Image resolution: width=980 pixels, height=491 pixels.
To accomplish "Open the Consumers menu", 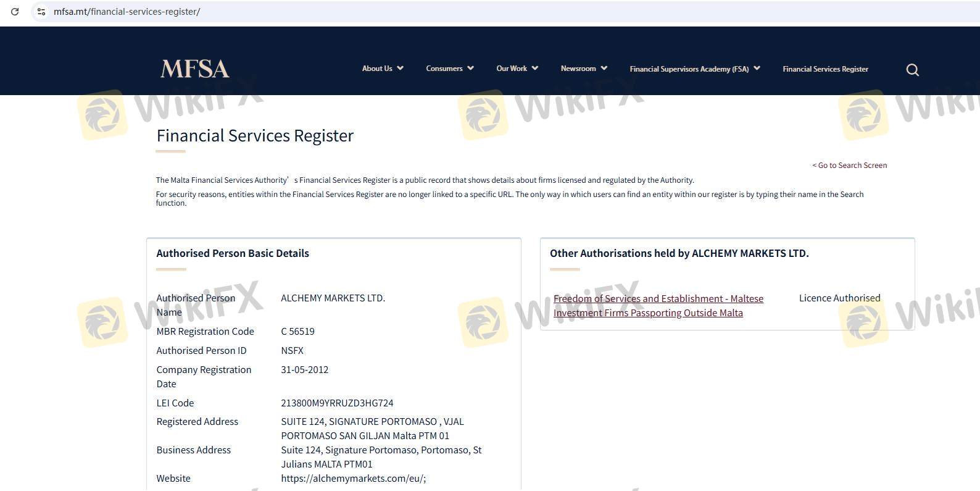I will click(x=444, y=69).
